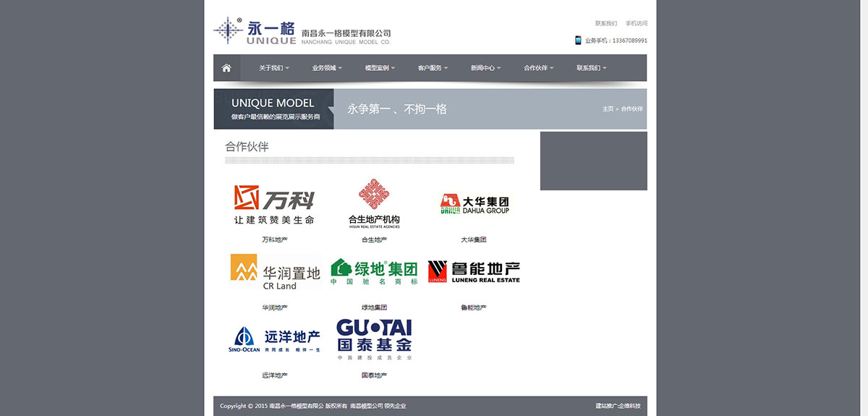Click the 手机访问 link

click(637, 23)
